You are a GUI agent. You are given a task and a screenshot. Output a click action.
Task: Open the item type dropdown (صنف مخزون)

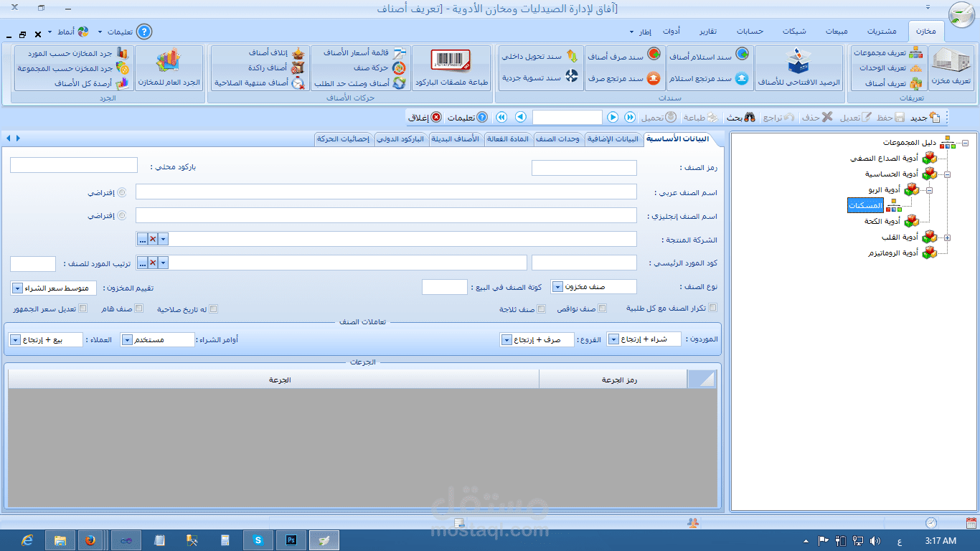[x=557, y=286]
